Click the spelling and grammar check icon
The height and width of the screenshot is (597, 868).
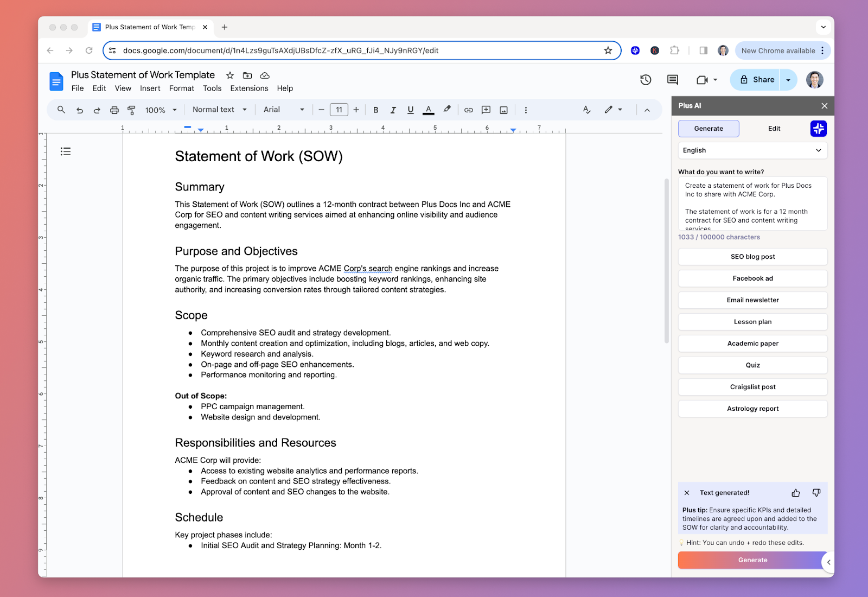point(586,110)
